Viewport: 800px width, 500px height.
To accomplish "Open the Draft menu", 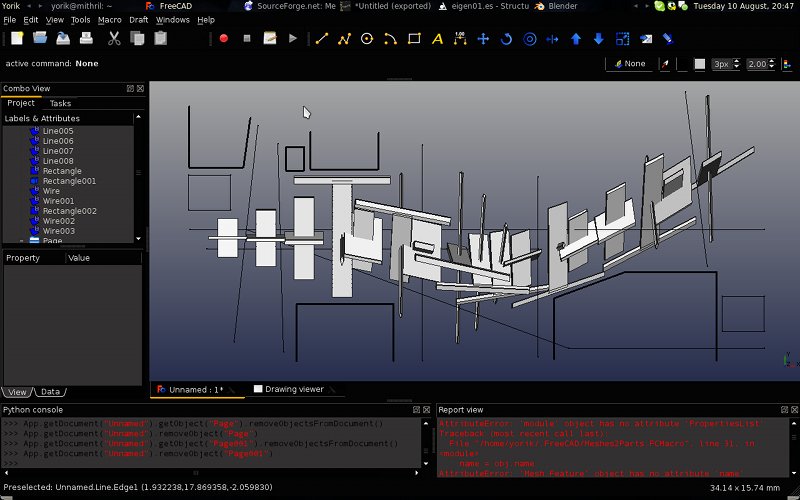I will coord(138,20).
